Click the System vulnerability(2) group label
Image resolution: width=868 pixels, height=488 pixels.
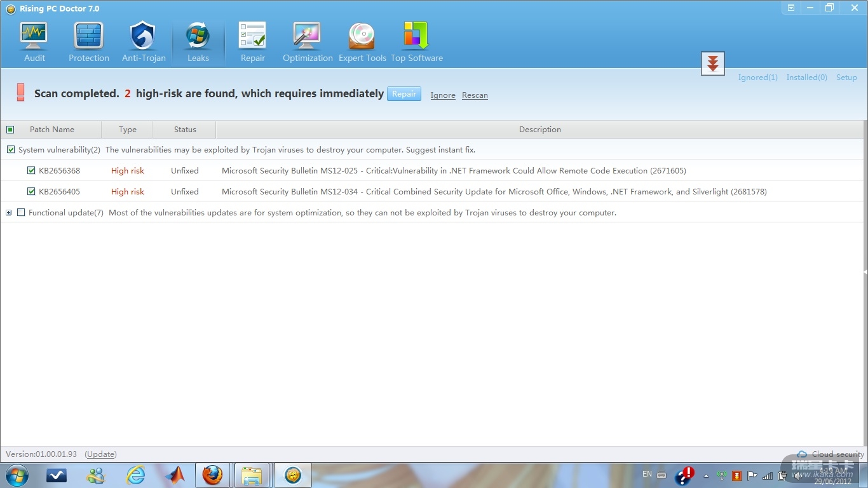click(59, 150)
